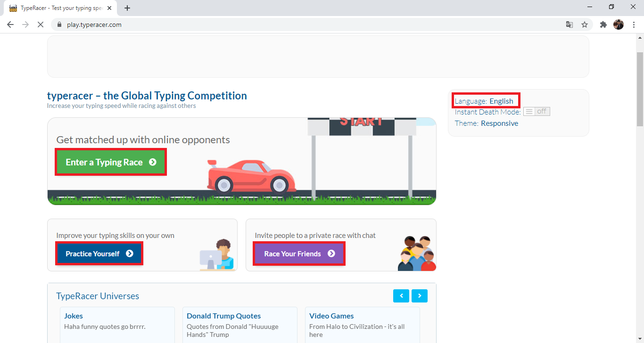The height and width of the screenshot is (343, 644).
Task: Click the address bar URL play.typeracer.com
Action: 94,24
